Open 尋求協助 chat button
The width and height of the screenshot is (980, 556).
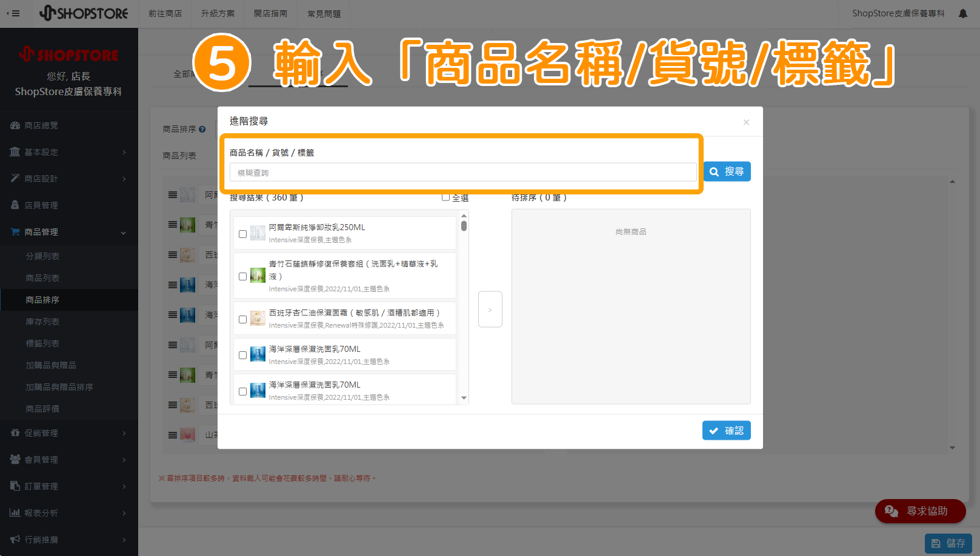920,511
